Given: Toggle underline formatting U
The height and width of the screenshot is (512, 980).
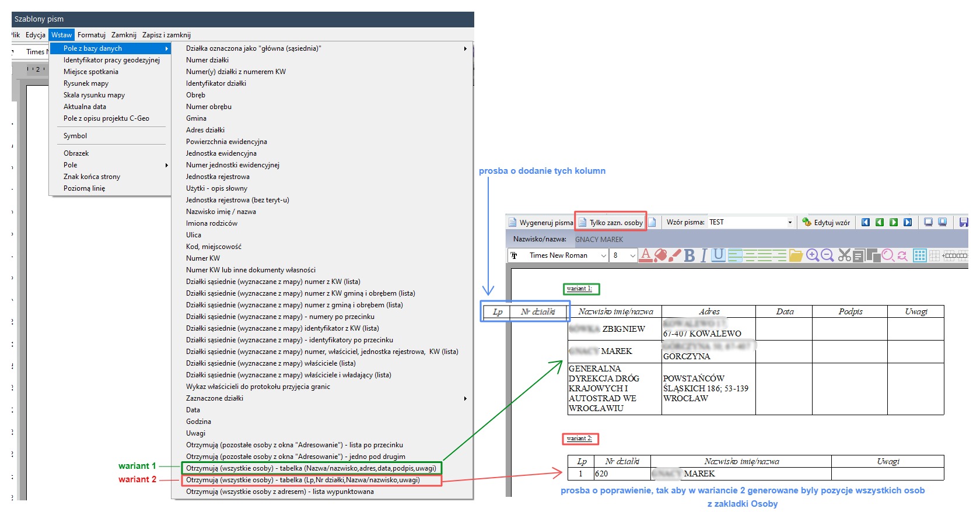Looking at the screenshot, I should click(718, 255).
